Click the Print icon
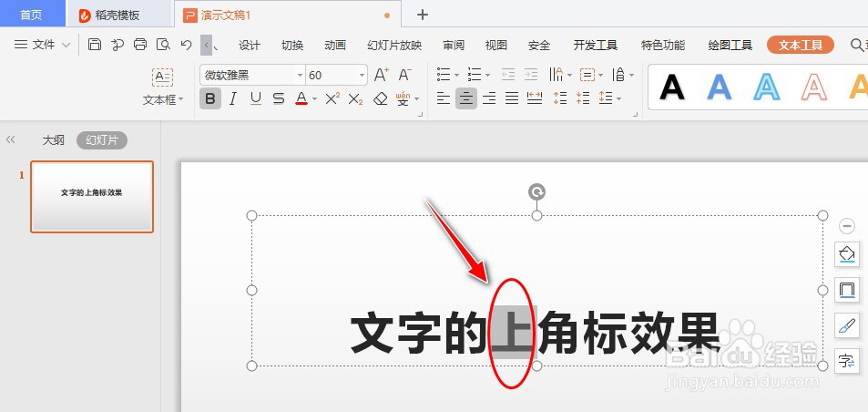Screen dimensions: 868x412 pyautogui.click(x=140, y=45)
